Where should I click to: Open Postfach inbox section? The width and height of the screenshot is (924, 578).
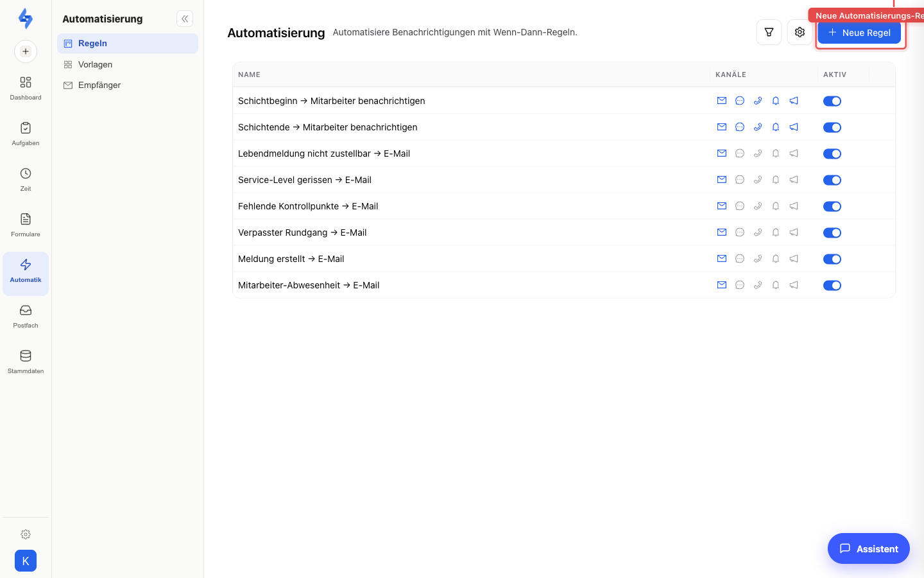pos(26,316)
